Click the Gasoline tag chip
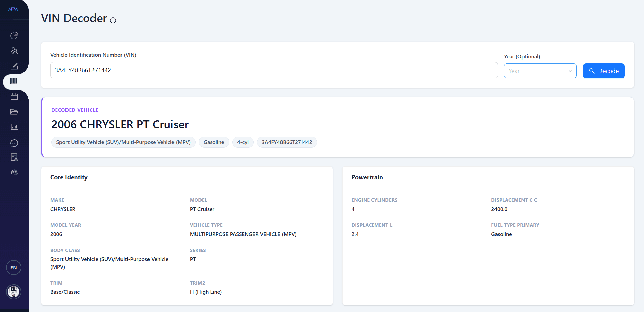 214,142
